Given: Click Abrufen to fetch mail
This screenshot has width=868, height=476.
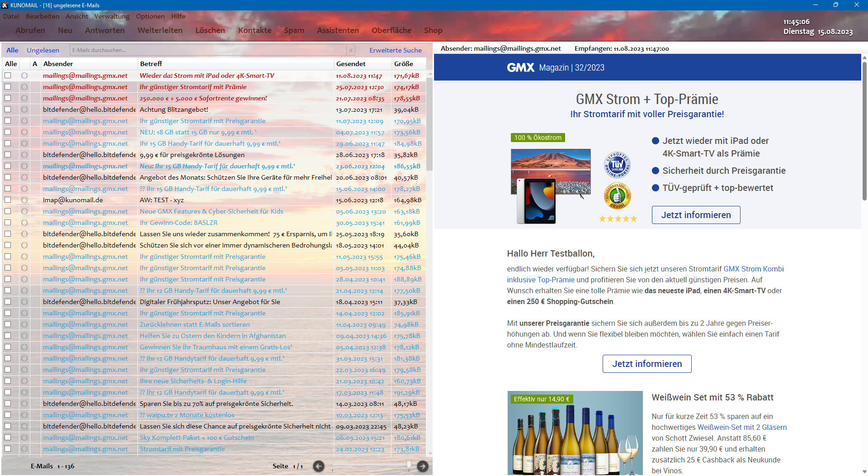Looking at the screenshot, I should [x=30, y=30].
